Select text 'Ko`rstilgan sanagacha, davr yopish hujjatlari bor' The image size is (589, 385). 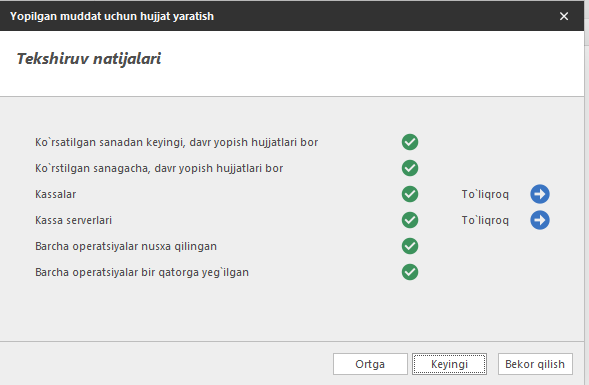pos(159,168)
